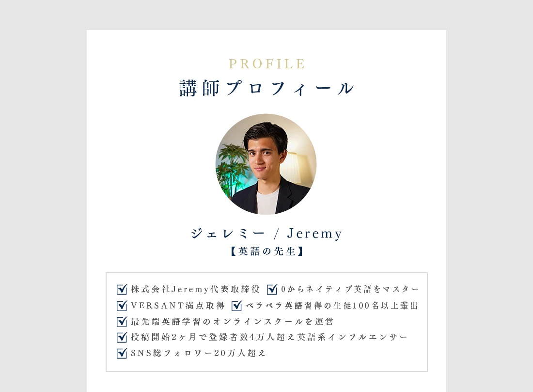The image size is (533, 392).
Task: Click the checkmark beside 投稿開始2ヶ月で登録者数4万人超え
Action: point(122,337)
